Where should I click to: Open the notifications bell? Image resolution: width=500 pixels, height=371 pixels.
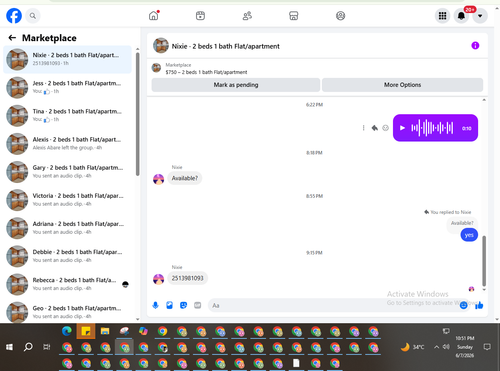click(461, 16)
